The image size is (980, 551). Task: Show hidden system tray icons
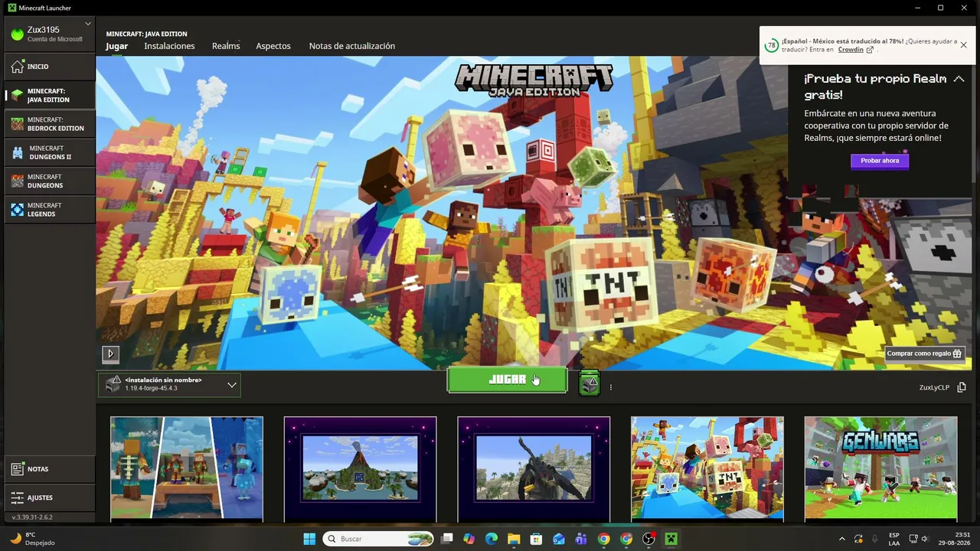click(x=842, y=539)
